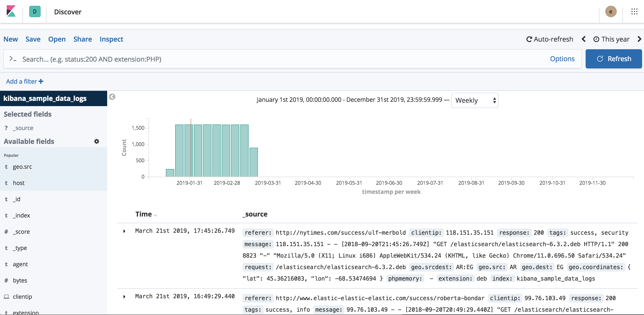Image resolution: width=644 pixels, height=315 pixels.
Task: Expand the 16:49:29.440 log row
Action: [124, 297]
